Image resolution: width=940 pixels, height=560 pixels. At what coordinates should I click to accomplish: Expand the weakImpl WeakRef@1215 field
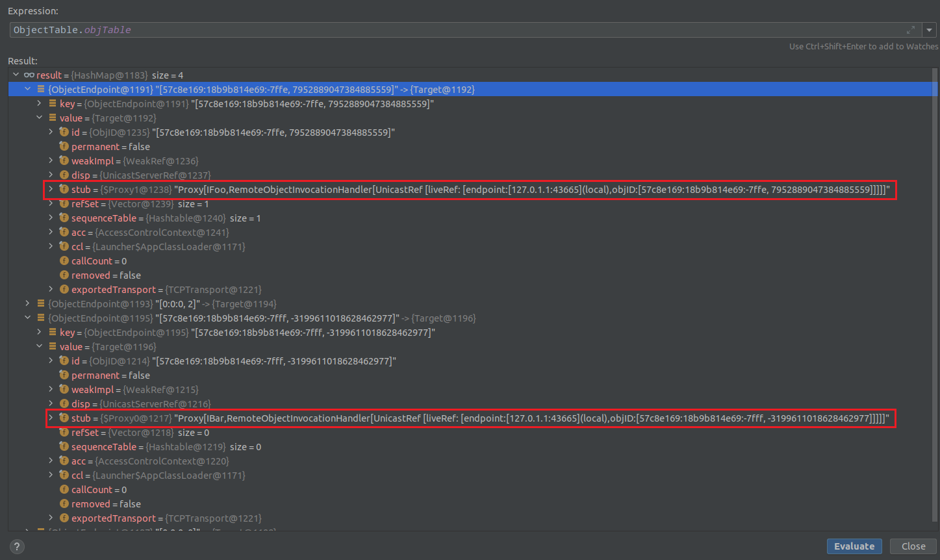[51, 390]
